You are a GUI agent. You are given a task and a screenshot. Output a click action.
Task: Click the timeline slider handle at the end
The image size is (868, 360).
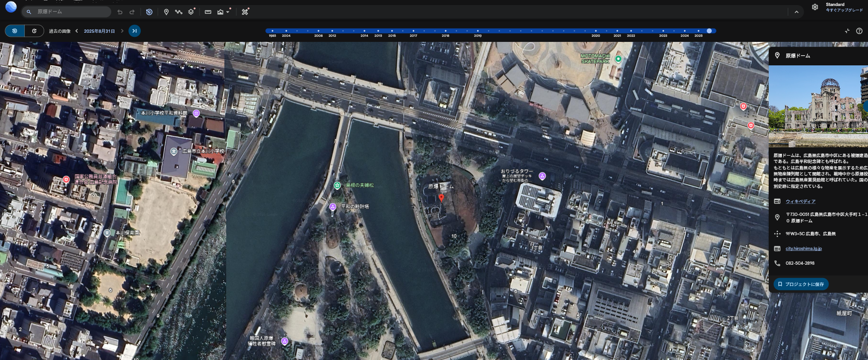[x=709, y=31]
